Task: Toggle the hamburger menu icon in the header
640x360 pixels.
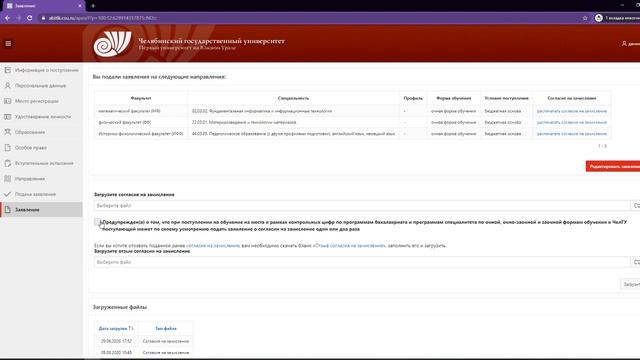Action: click(x=8, y=43)
